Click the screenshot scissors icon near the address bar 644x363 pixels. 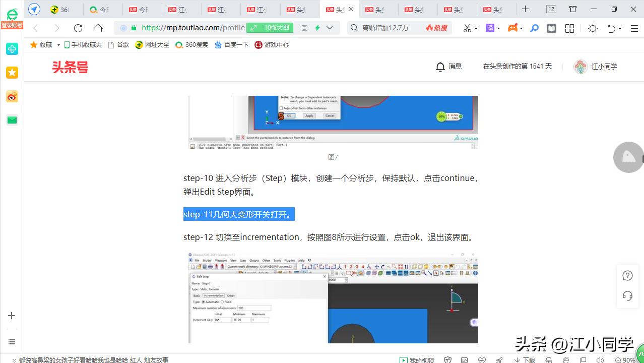tap(468, 28)
